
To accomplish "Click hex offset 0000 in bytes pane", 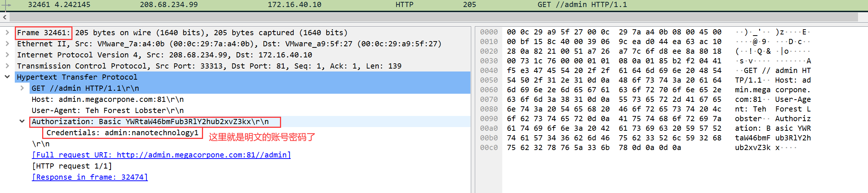I will tap(489, 32).
